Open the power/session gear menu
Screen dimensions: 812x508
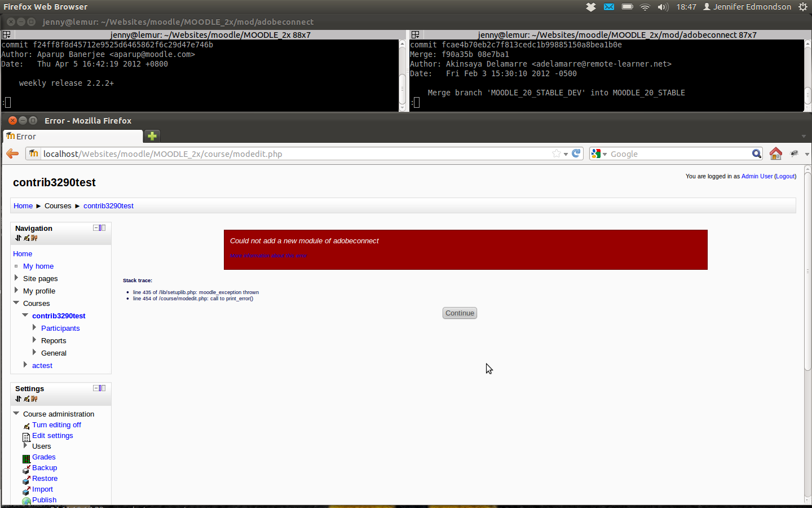coord(803,7)
